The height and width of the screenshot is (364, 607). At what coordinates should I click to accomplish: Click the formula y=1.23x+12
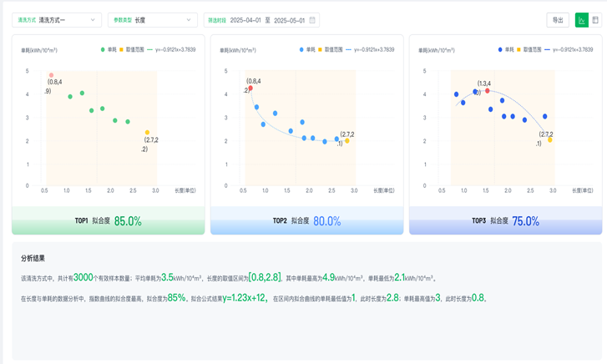coord(245,298)
